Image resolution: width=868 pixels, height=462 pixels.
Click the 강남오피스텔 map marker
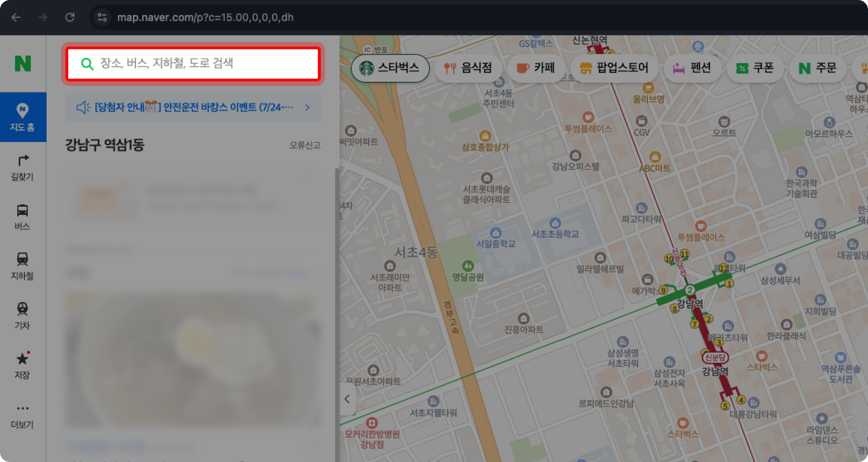[x=576, y=156]
